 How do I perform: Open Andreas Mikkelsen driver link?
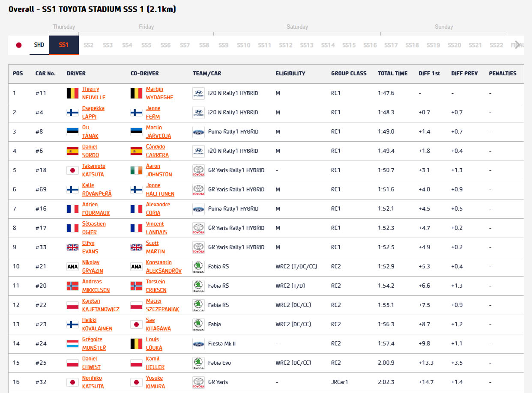pos(96,286)
